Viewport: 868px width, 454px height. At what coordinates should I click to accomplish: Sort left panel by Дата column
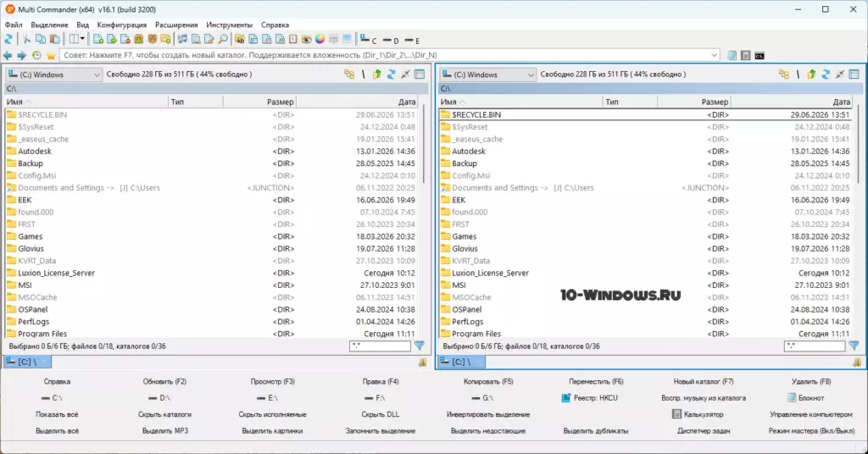coord(358,102)
